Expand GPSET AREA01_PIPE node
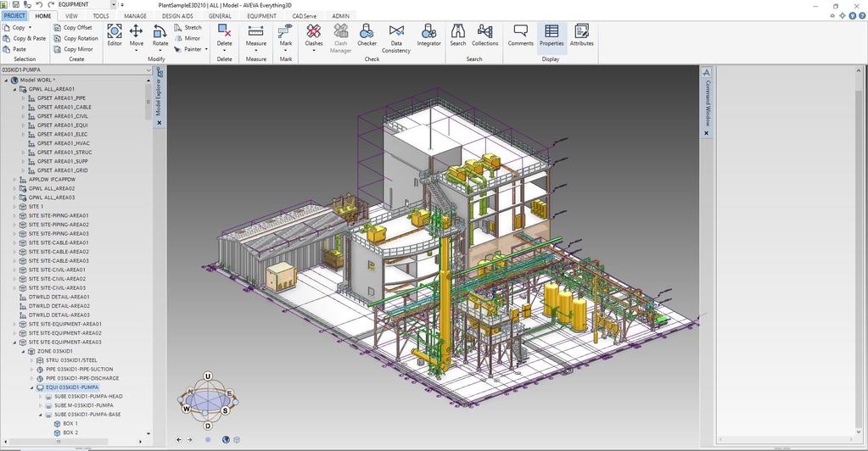868x451 pixels. [23, 98]
